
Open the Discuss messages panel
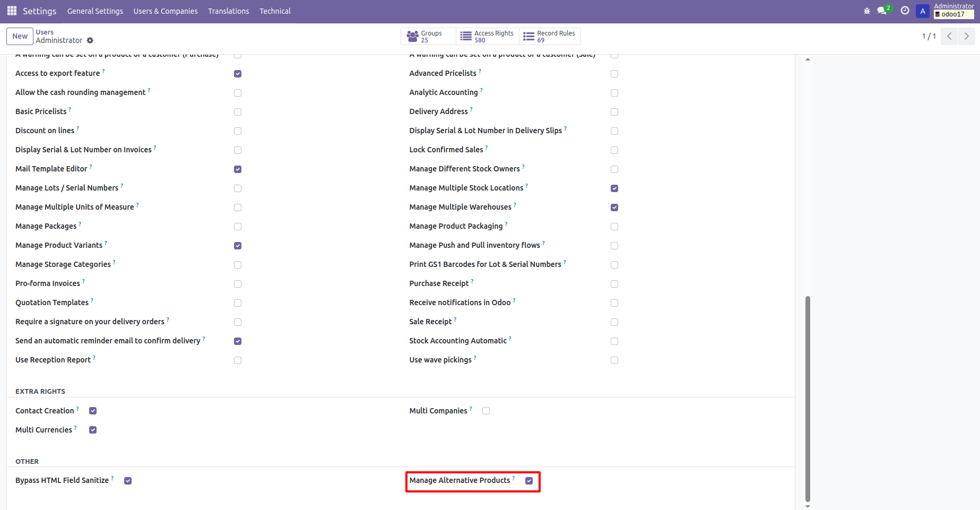[882, 11]
